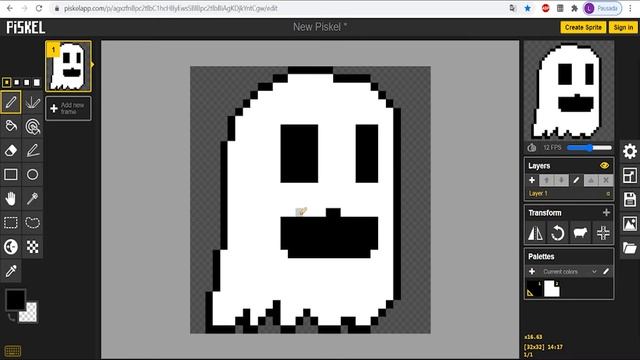Select the Circle tool
640x360 pixels.
(33, 174)
